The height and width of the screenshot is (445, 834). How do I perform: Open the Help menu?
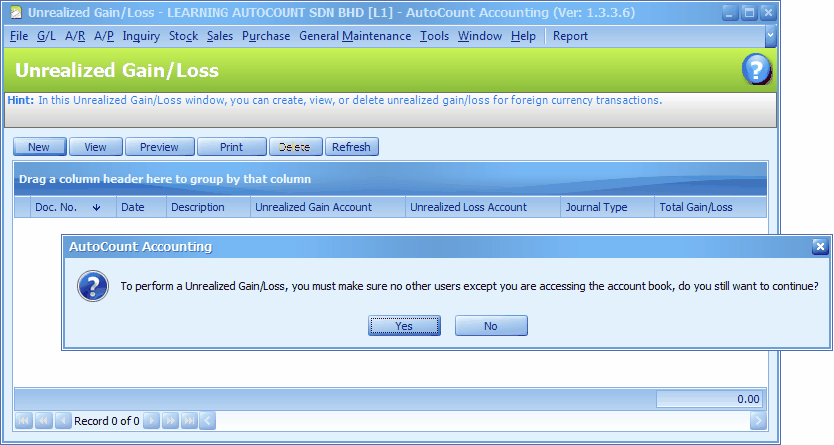(x=523, y=36)
